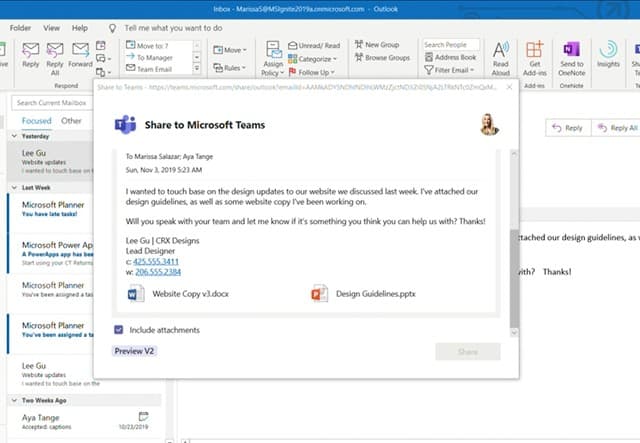
Task: Open the Website Copy v3.docx attachment
Action: click(x=178, y=294)
